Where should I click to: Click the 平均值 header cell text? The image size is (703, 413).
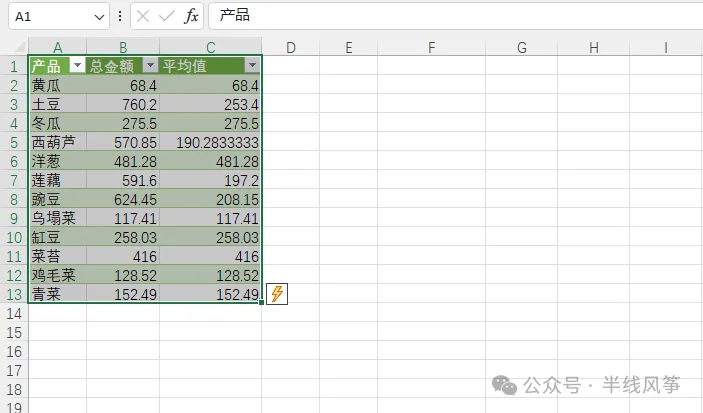click(184, 66)
